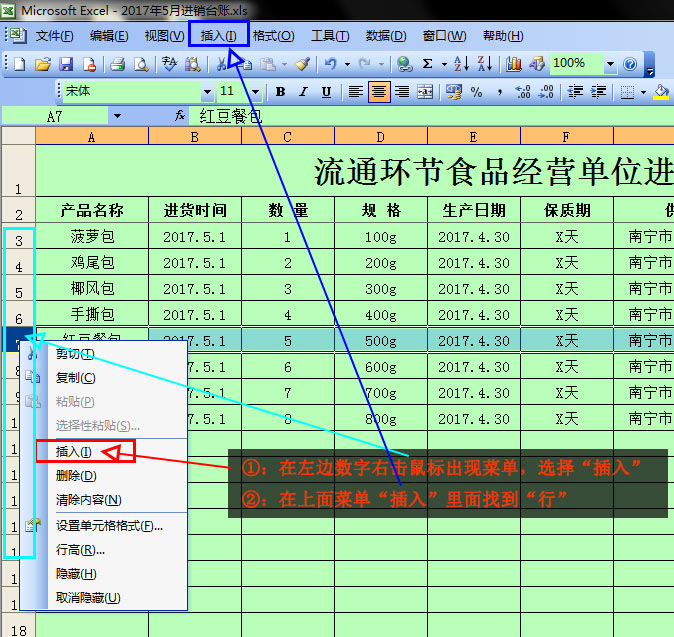Click the Print icon
The height and width of the screenshot is (637, 674).
tap(117, 64)
